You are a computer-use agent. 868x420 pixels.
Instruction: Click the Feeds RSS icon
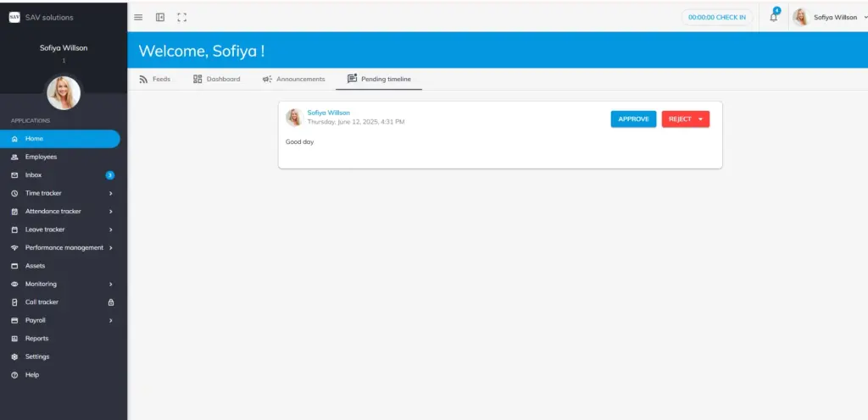142,79
